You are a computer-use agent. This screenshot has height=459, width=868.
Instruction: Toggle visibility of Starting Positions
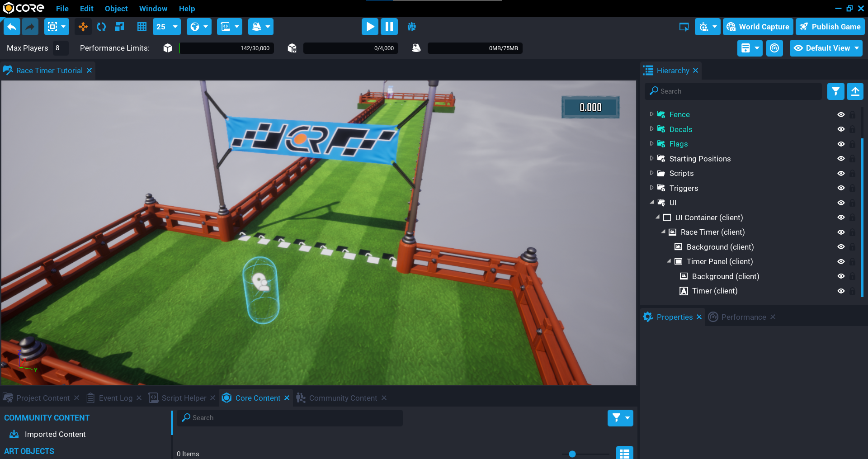pos(841,159)
